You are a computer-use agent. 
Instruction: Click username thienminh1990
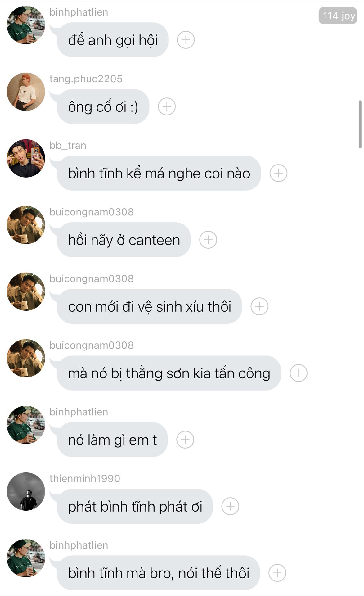pos(85,478)
